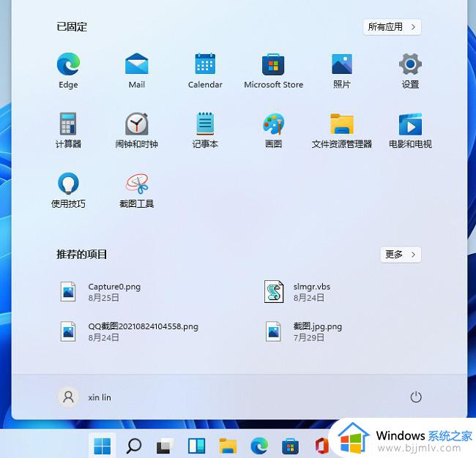Expand 更多 recommended items
476x458 pixels.
click(x=401, y=254)
